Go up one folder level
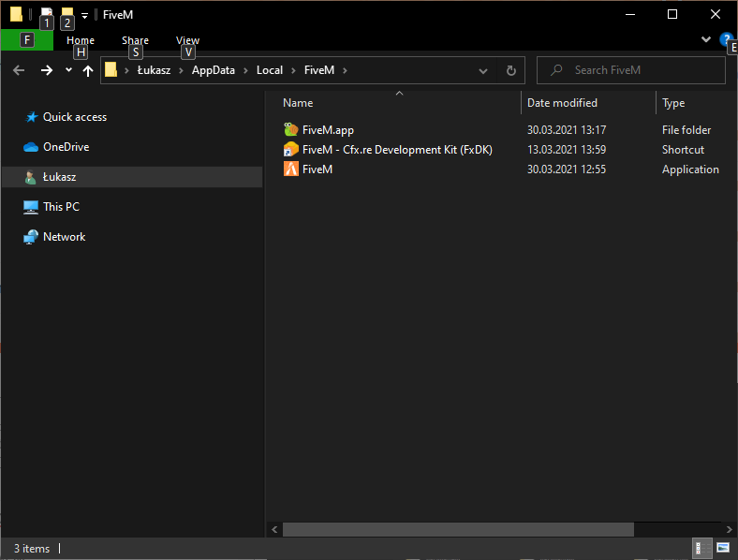This screenshot has width=738, height=560. point(88,70)
